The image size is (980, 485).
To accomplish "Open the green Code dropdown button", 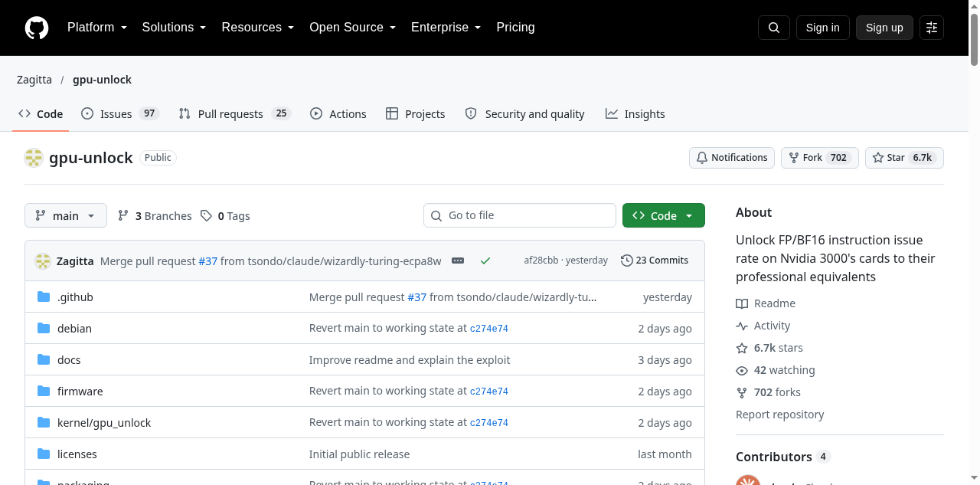I will (664, 216).
